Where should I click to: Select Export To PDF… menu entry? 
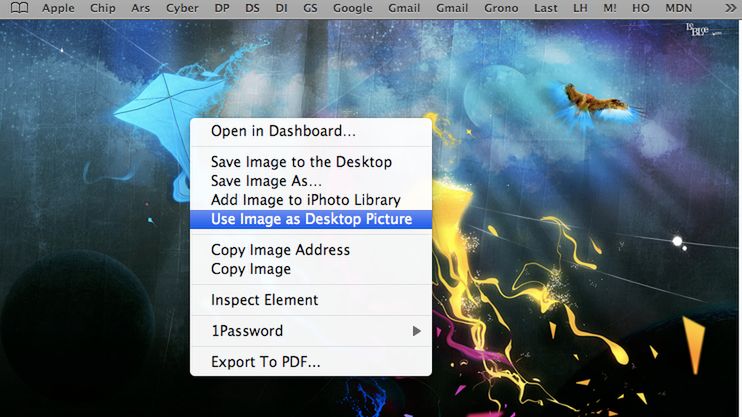[311, 362]
